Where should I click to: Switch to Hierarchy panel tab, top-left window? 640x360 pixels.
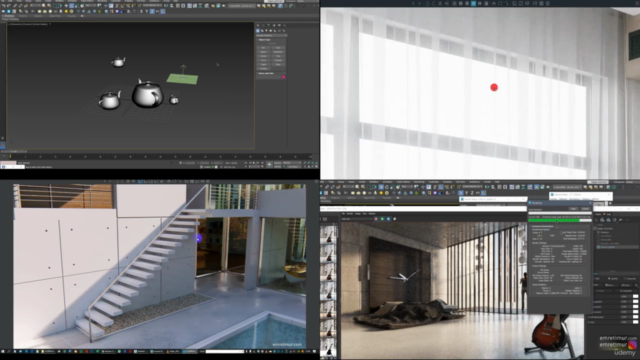(x=269, y=25)
